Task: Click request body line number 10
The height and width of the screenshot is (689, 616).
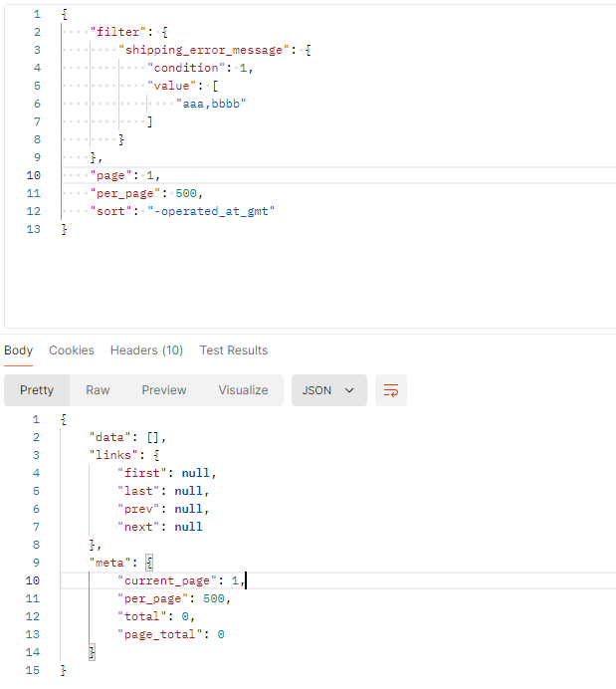Action: point(35,175)
